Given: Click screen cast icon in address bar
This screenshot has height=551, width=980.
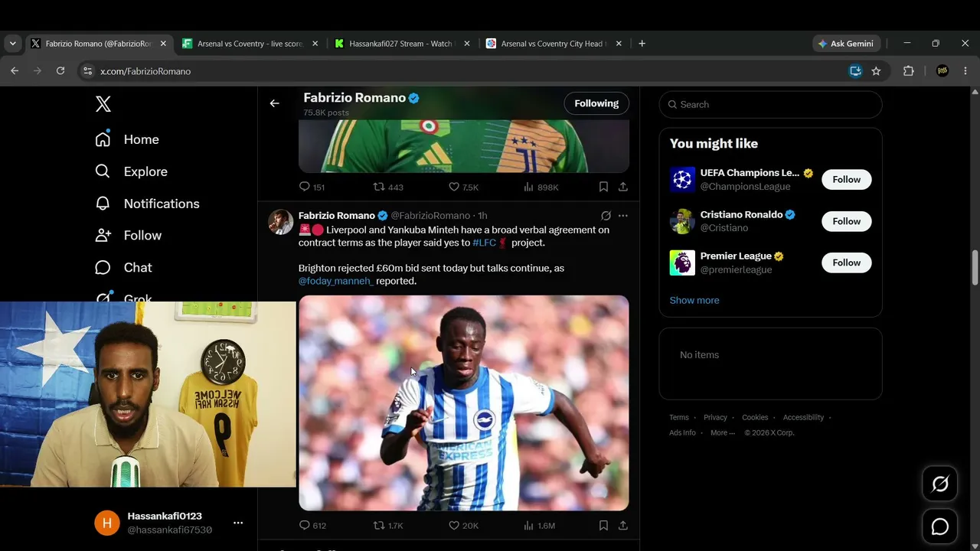Looking at the screenshot, I should [x=856, y=70].
